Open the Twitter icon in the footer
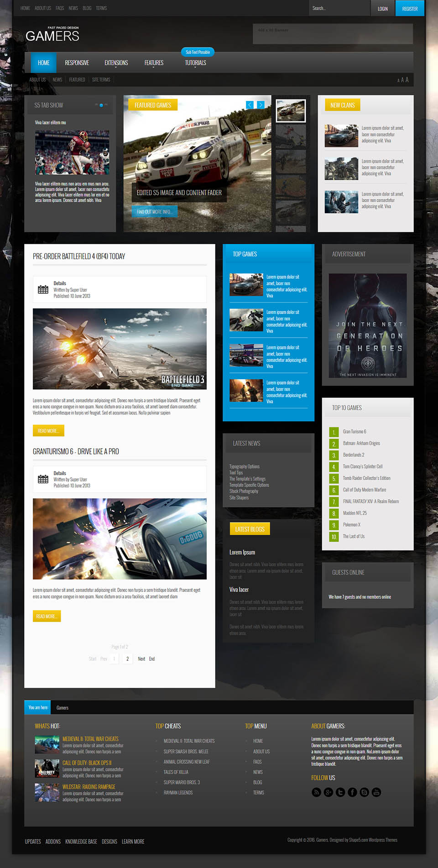Viewport: 438px width, 868px height. pyautogui.click(x=340, y=792)
